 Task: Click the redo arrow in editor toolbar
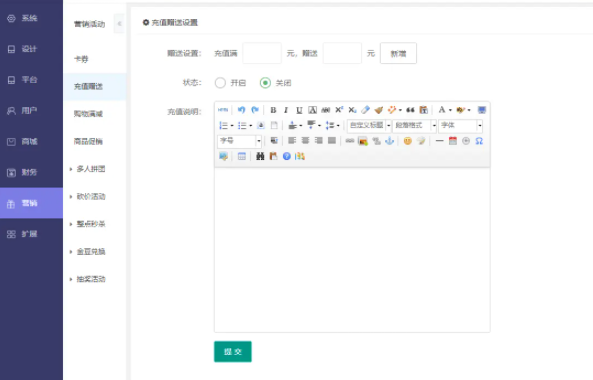click(x=255, y=110)
